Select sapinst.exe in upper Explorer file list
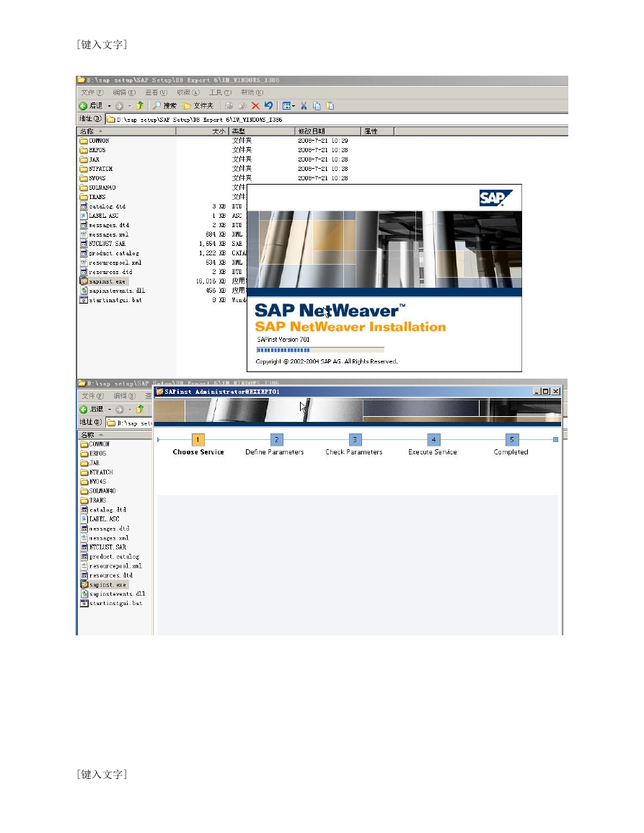Screen dimensions: 644x833 (104, 281)
